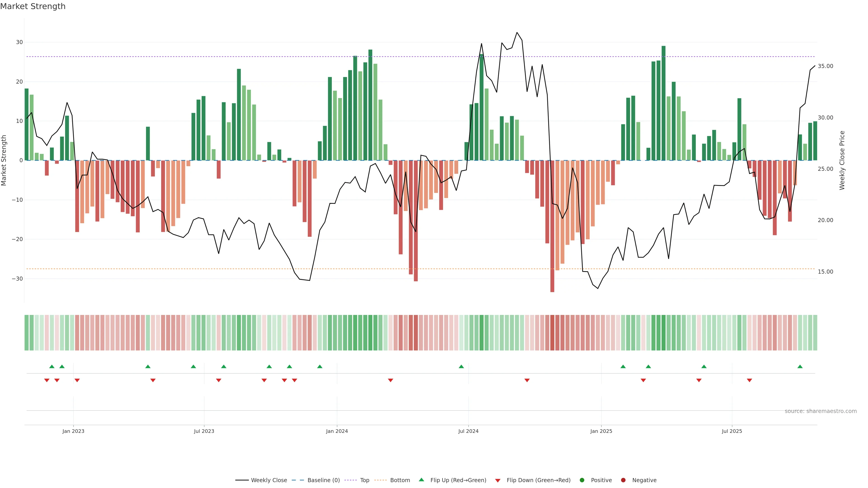Viewport: 868px width, 488px height.
Task: Click the Weekly Close Price axis title
Action: click(842, 160)
